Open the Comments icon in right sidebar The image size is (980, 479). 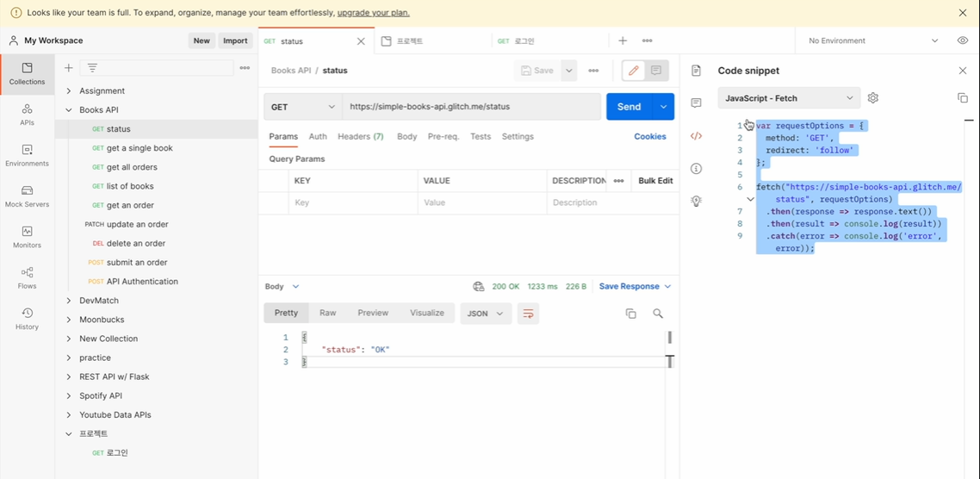(697, 103)
